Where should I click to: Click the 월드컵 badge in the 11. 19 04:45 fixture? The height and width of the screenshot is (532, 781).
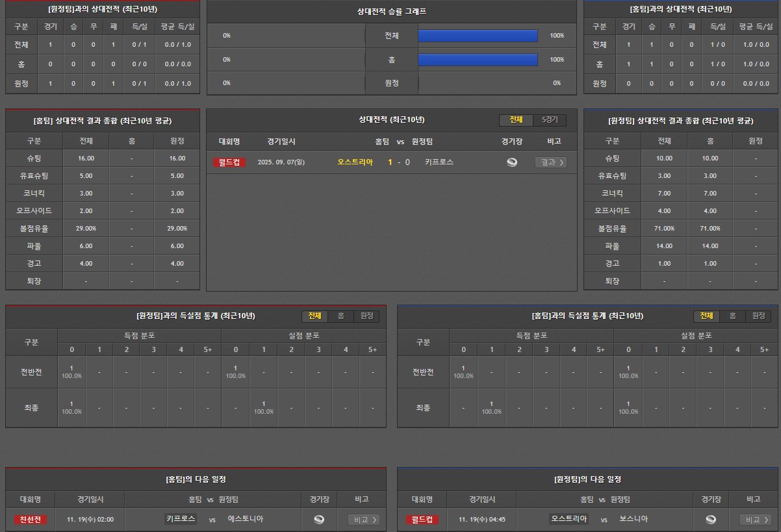click(x=422, y=520)
